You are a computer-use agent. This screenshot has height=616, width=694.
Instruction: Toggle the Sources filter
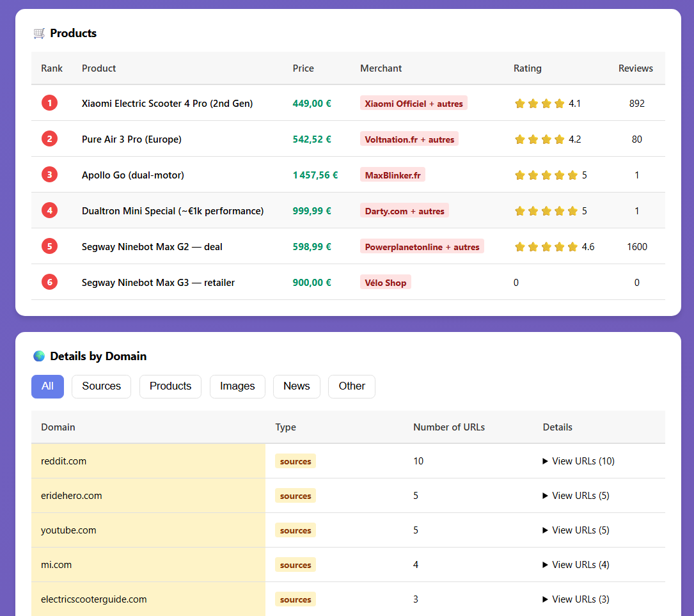(x=101, y=386)
